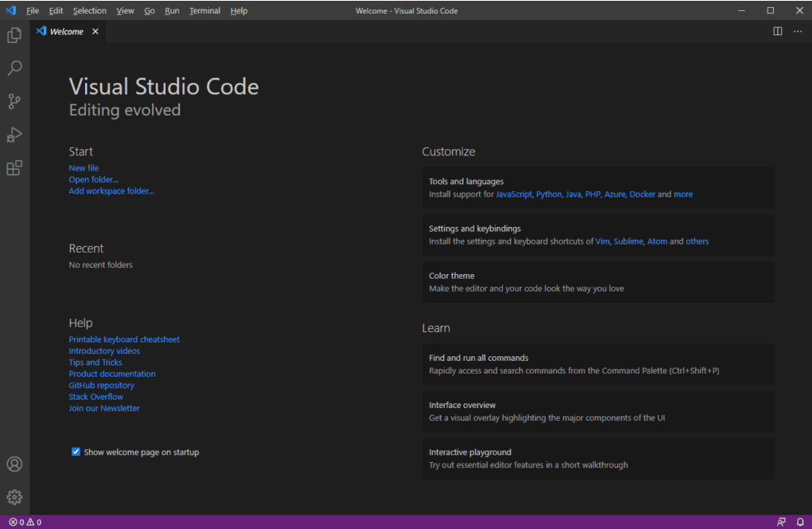
Task: Open the Extensions marketplace icon
Action: [x=14, y=167]
